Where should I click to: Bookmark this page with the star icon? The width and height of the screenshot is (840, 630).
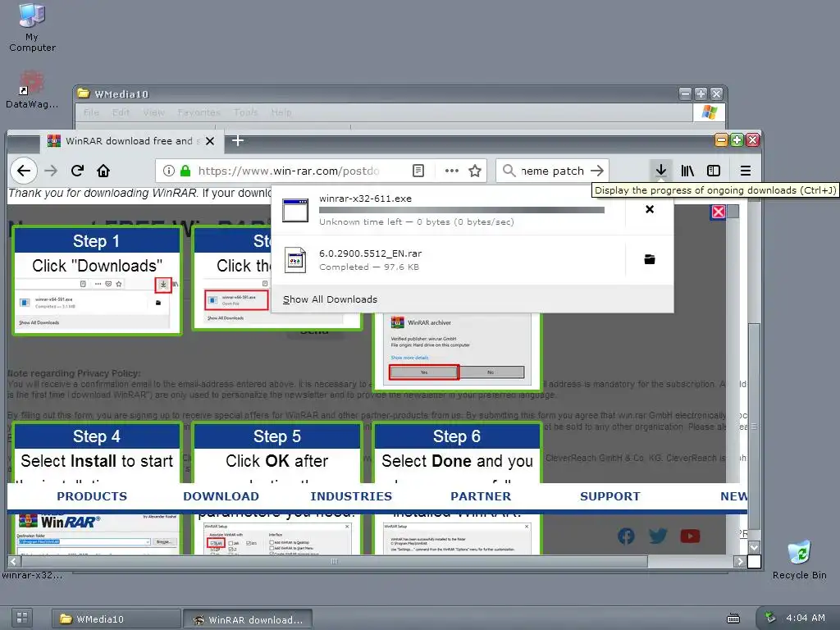(475, 171)
